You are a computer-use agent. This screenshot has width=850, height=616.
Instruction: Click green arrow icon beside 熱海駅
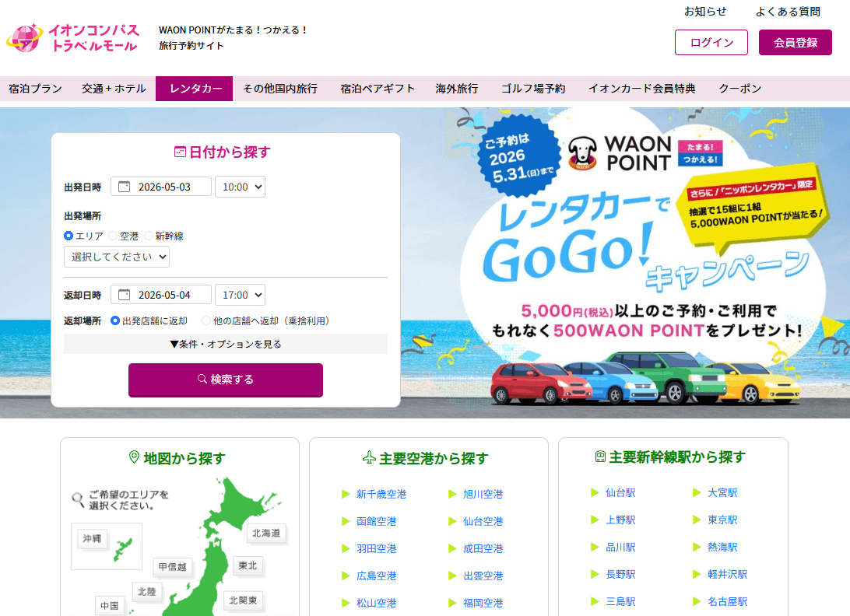click(x=697, y=547)
